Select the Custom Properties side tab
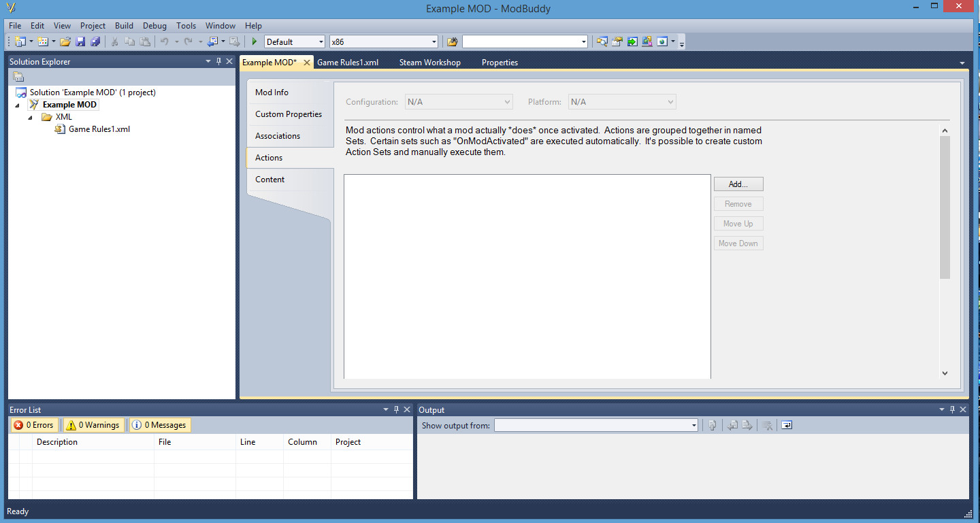Image resolution: width=980 pixels, height=523 pixels. [x=290, y=114]
